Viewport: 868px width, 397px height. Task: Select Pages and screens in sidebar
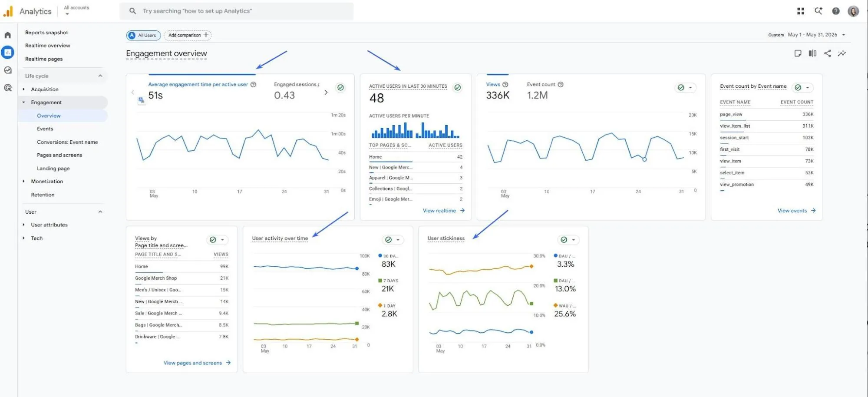(x=59, y=155)
